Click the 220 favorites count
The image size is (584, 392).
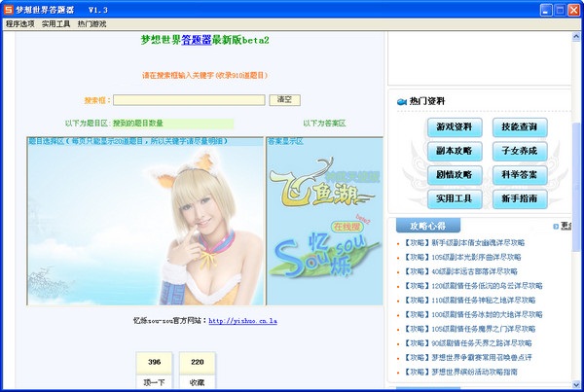(x=198, y=362)
